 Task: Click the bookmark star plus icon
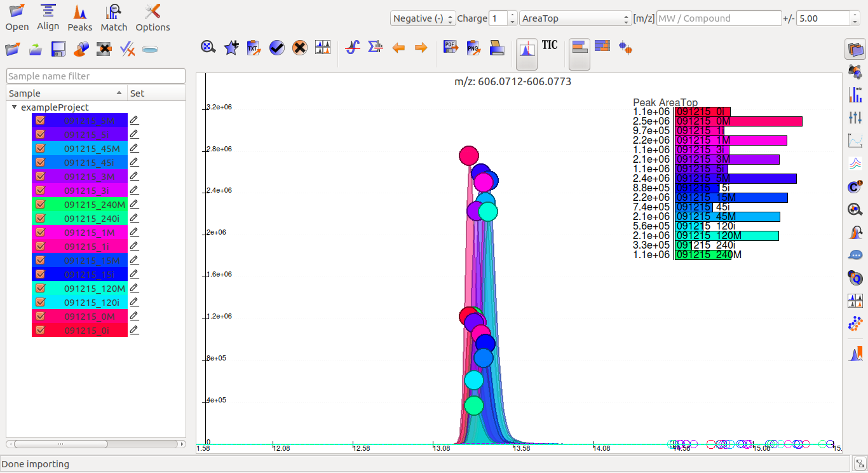231,47
